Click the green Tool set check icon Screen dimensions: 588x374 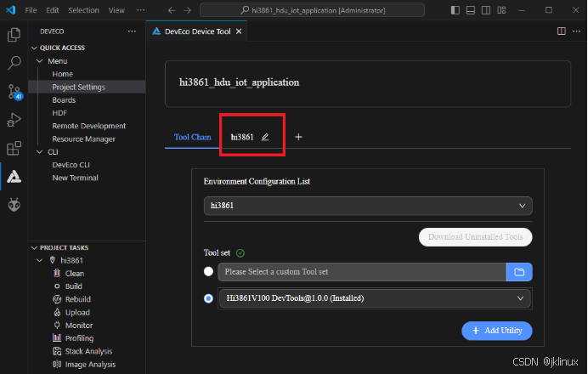pyautogui.click(x=240, y=253)
